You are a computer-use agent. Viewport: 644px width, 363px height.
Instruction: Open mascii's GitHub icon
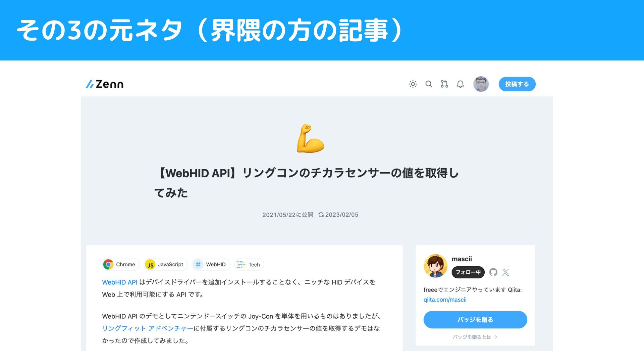coord(493,272)
